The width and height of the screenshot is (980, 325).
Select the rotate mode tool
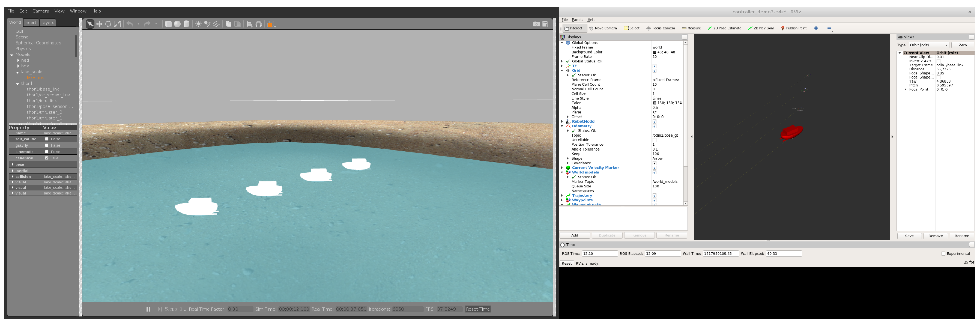click(109, 24)
